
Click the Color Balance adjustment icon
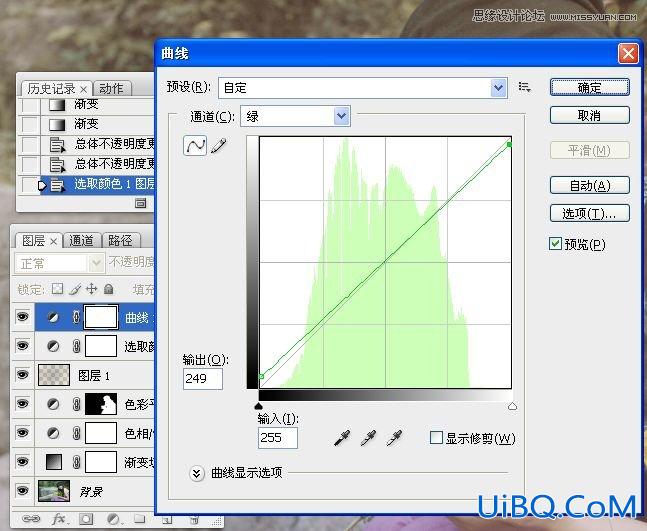(53, 404)
